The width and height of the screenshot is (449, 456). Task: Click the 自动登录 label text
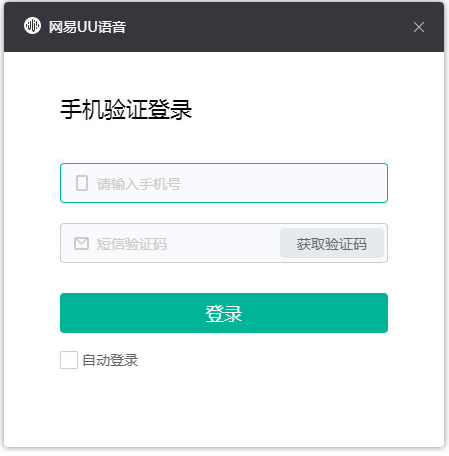[x=110, y=360]
